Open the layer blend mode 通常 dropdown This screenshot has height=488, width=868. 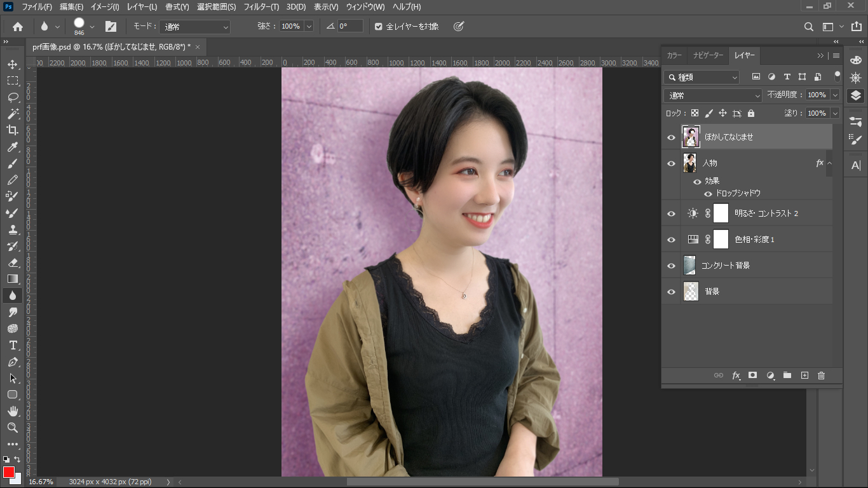pyautogui.click(x=713, y=95)
